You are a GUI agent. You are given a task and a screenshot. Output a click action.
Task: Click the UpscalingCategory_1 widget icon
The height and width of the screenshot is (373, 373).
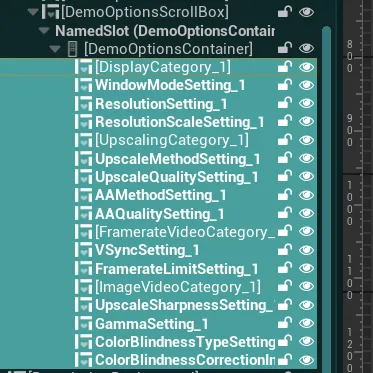[x=84, y=140]
